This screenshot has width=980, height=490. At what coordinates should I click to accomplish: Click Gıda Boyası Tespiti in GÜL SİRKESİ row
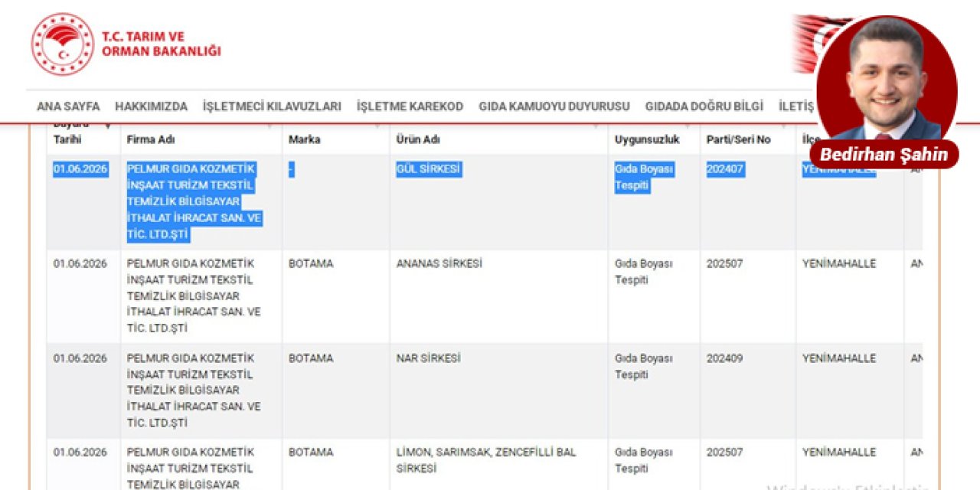click(x=643, y=177)
